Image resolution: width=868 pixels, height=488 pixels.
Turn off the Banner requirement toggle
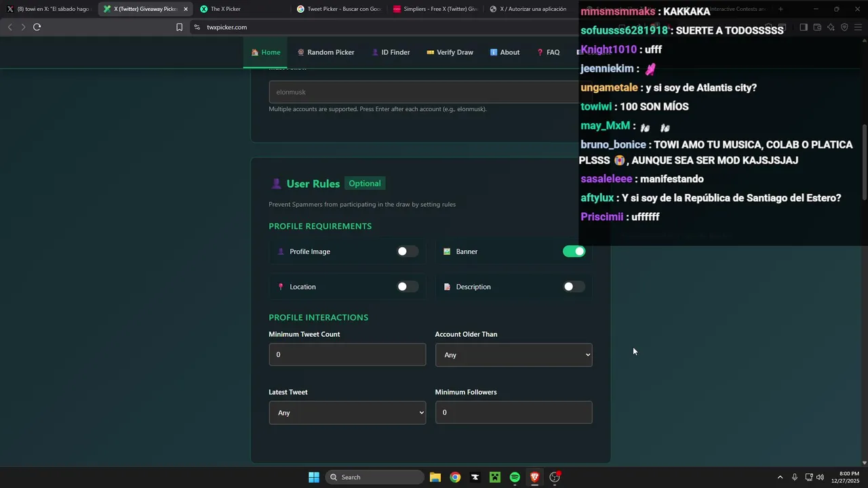(574, 251)
